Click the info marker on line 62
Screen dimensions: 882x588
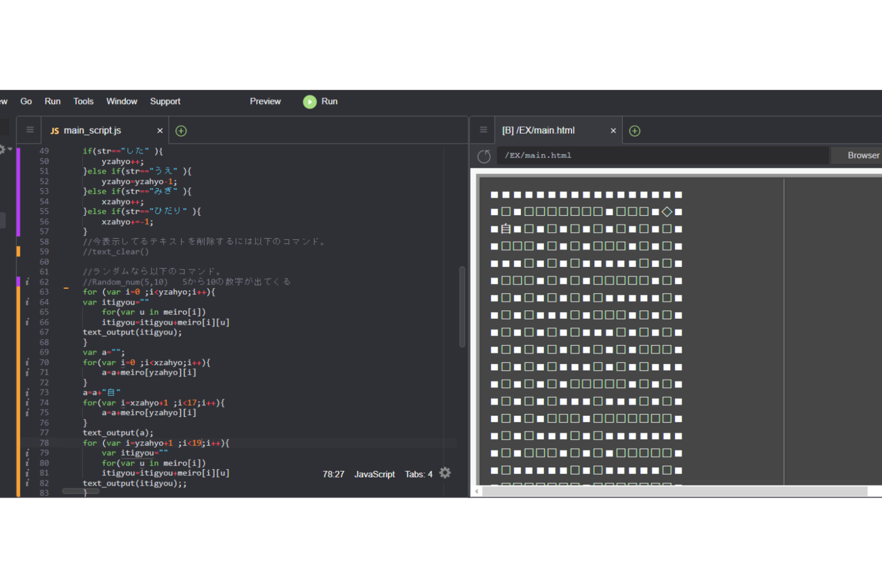click(27, 282)
